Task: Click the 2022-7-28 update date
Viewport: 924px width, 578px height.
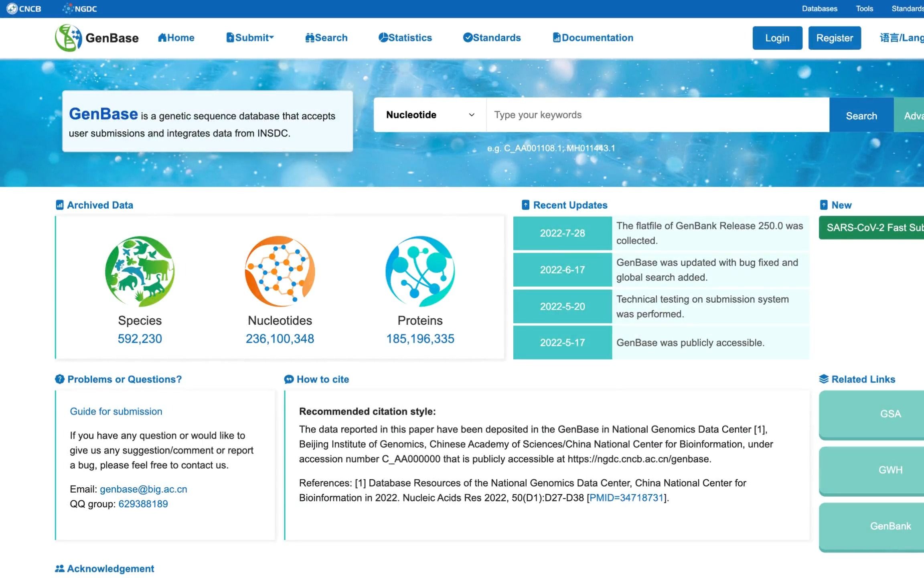Action: coord(562,233)
